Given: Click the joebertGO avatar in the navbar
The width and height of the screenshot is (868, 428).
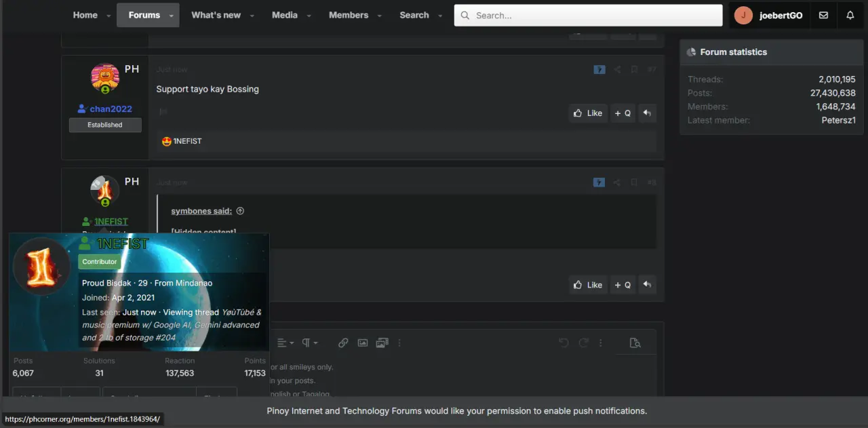Looking at the screenshot, I should coord(744,15).
